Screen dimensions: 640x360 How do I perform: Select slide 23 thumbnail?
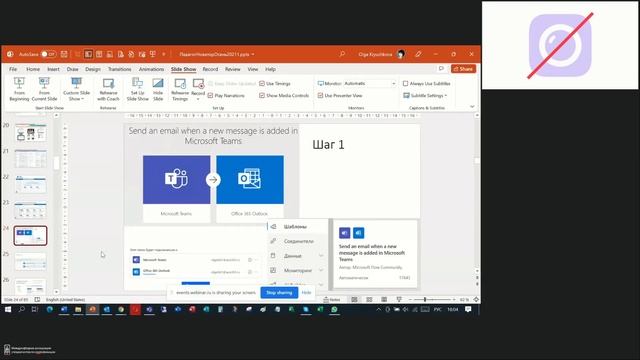[x=31, y=210]
